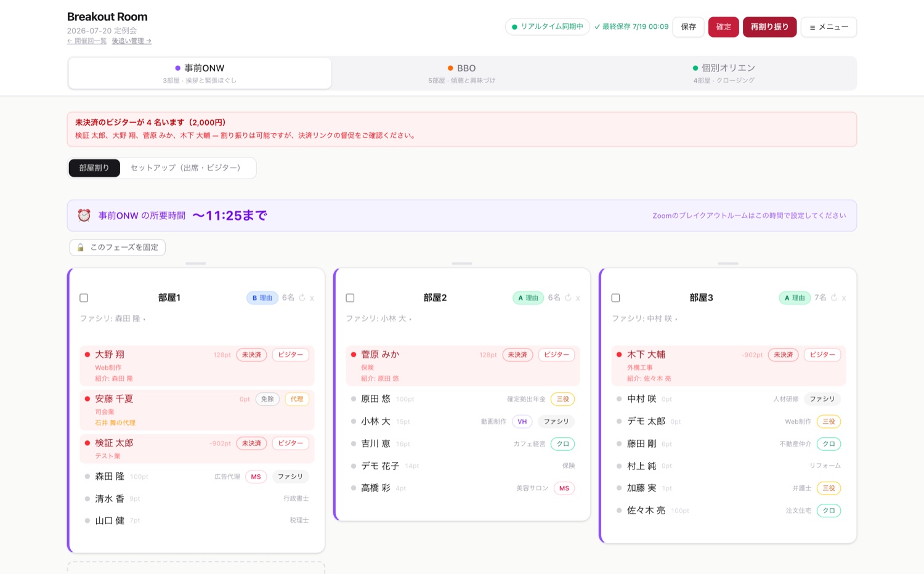The image size is (924, 574).
Task: Click the refresh icon on 部屋1
Action: (302, 297)
